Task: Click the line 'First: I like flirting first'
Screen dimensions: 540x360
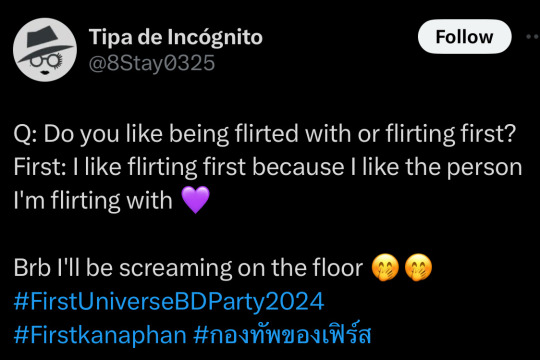Action: pyautogui.click(x=268, y=167)
